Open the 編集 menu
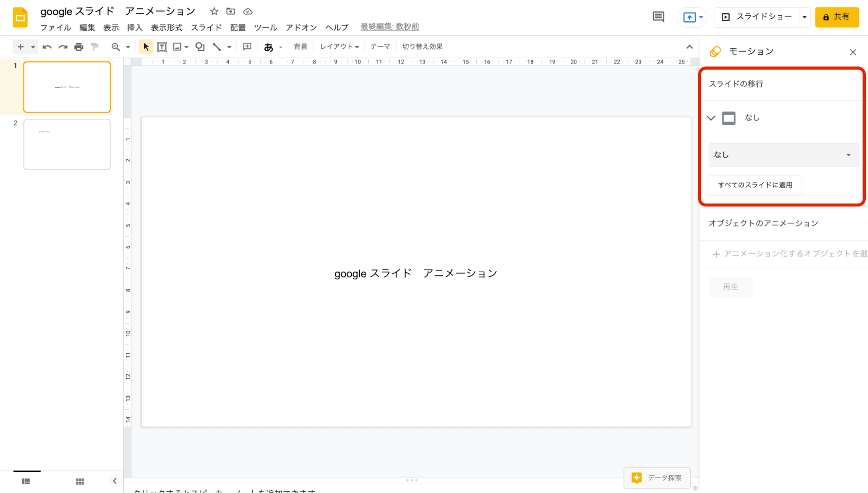The height and width of the screenshot is (493, 868). [87, 27]
